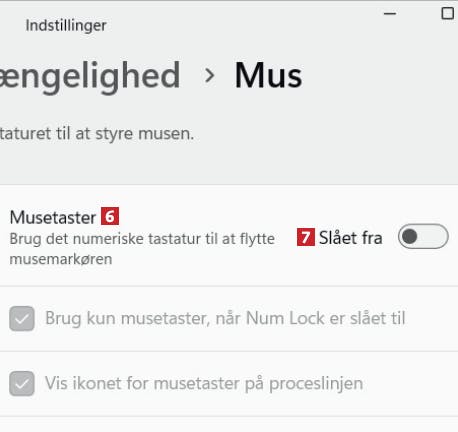Click the round knob inside the Musetaster switch
Screen dimensions: 458x432
410,236
